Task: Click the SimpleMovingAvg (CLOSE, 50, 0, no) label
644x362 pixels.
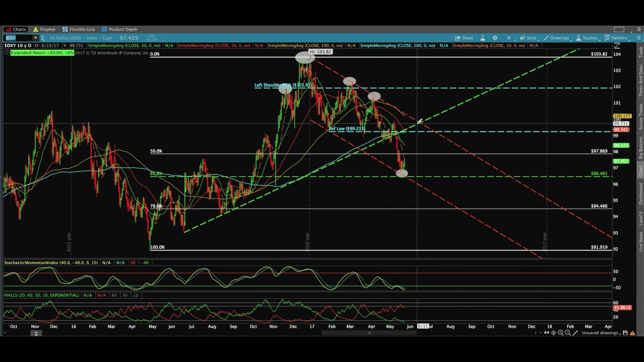Action: 214,46
